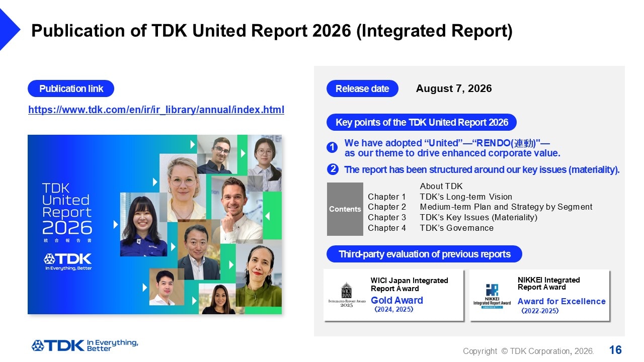This screenshot has width=644, height=362.
Task: Click the TDK logo in the slide footer
Action: 57,345
